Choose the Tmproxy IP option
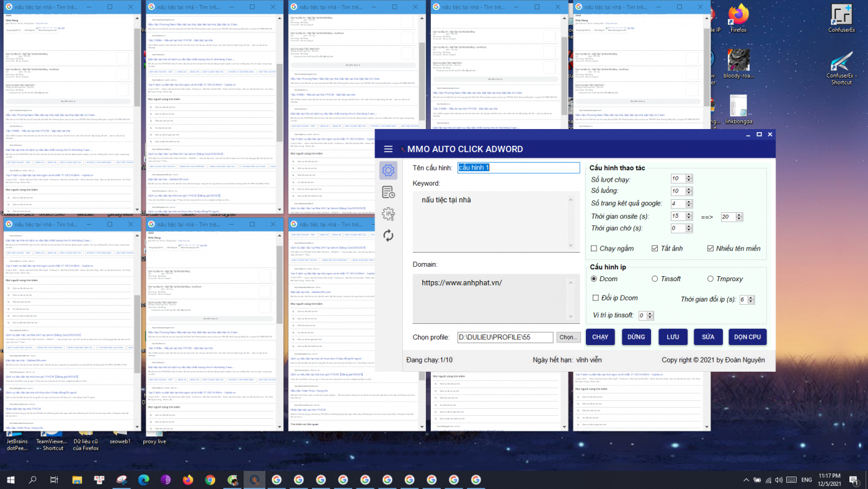The width and height of the screenshot is (868, 489). point(711,279)
